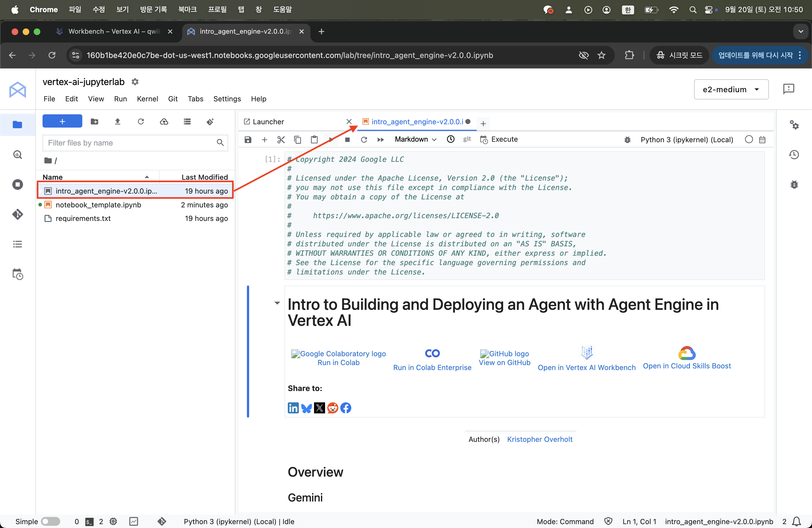
Task: Open the Run menu
Action: coord(120,99)
